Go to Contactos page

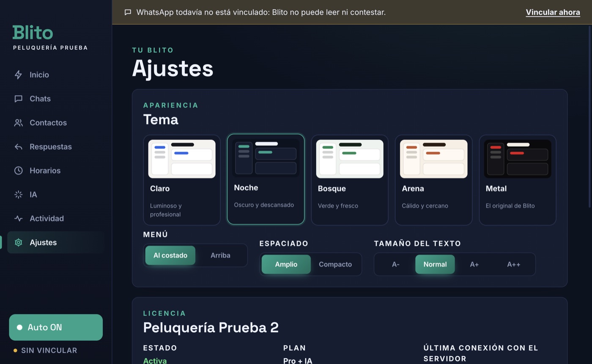(x=56, y=123)
